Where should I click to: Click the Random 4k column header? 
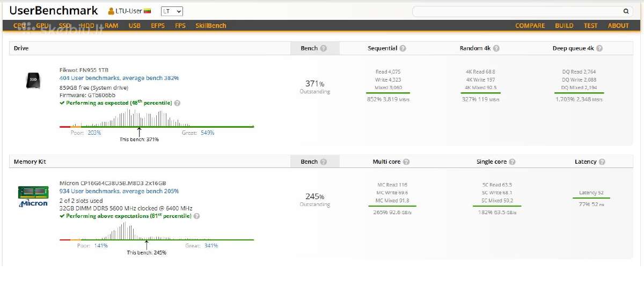coord(475,48)
